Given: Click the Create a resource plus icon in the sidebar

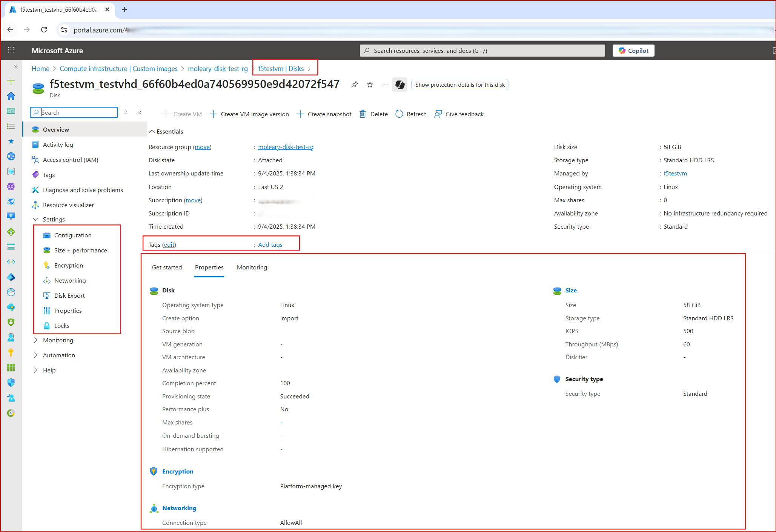Looking at the screenshot, I should 11,81.
